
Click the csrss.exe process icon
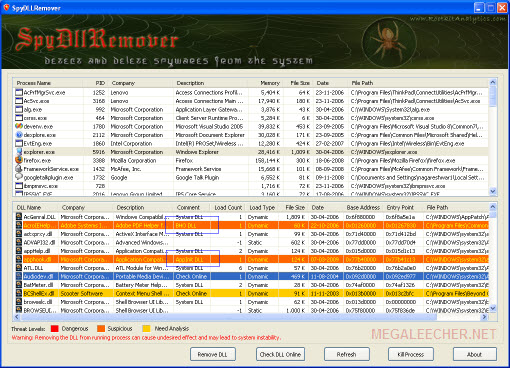click(x=19, y=118)
